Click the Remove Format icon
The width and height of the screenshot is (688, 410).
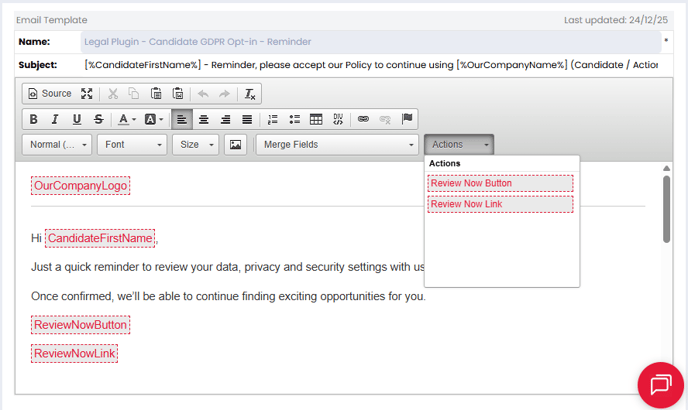[250, 94]
